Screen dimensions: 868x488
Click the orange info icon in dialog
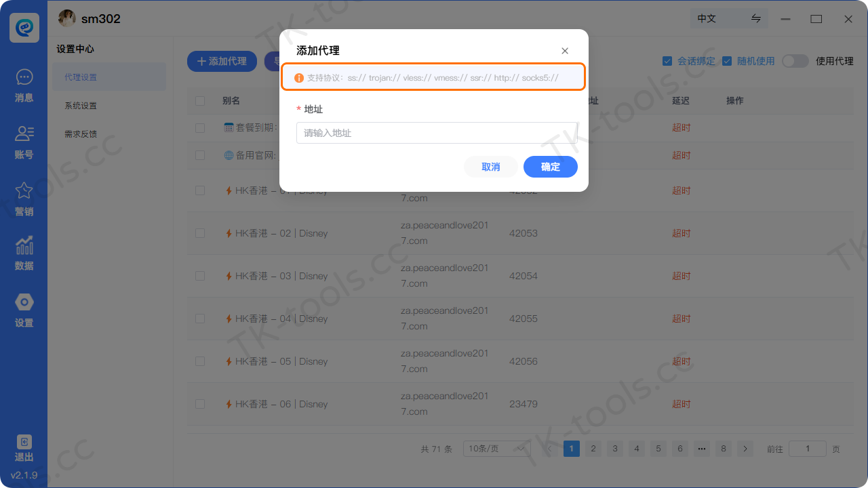(298, 78)
